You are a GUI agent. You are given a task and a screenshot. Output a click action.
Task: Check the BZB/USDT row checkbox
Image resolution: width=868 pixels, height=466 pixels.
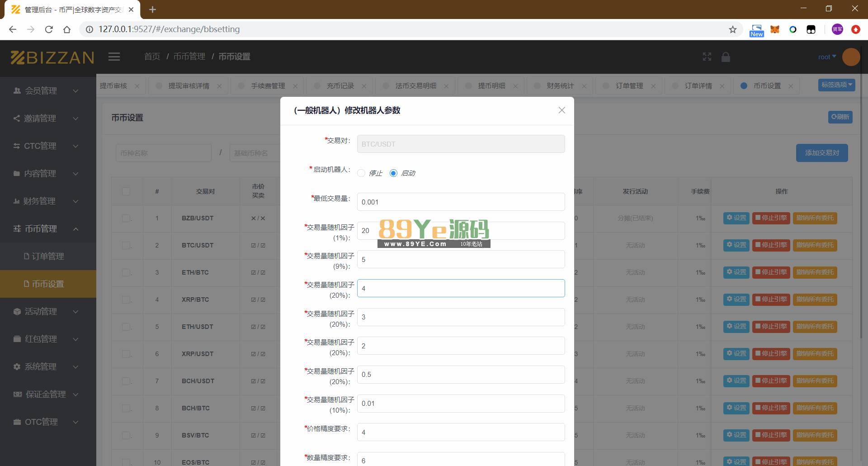tap(126, 218)
